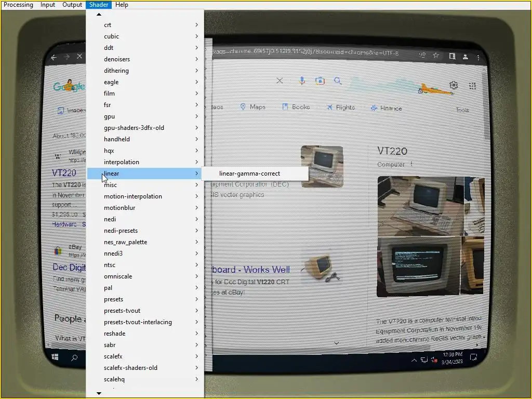Viewport: 532px width, 399px height.
Task: Click the Tools button in Google
Action: click(462, 110)
